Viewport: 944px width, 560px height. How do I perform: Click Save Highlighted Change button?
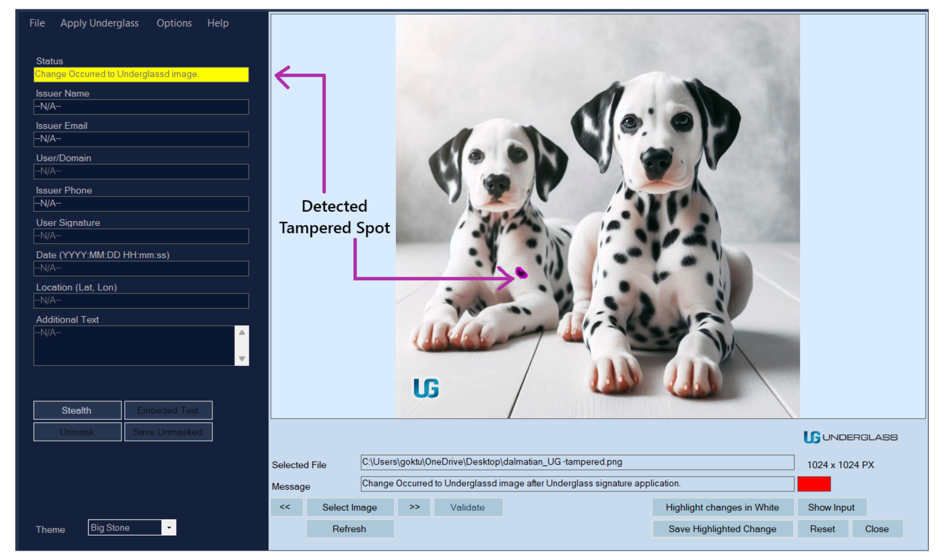pos(723,529)
